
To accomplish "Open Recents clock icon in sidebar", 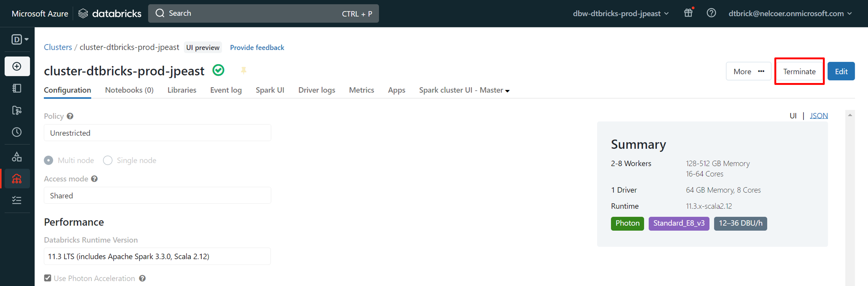I will pos(17,132).
